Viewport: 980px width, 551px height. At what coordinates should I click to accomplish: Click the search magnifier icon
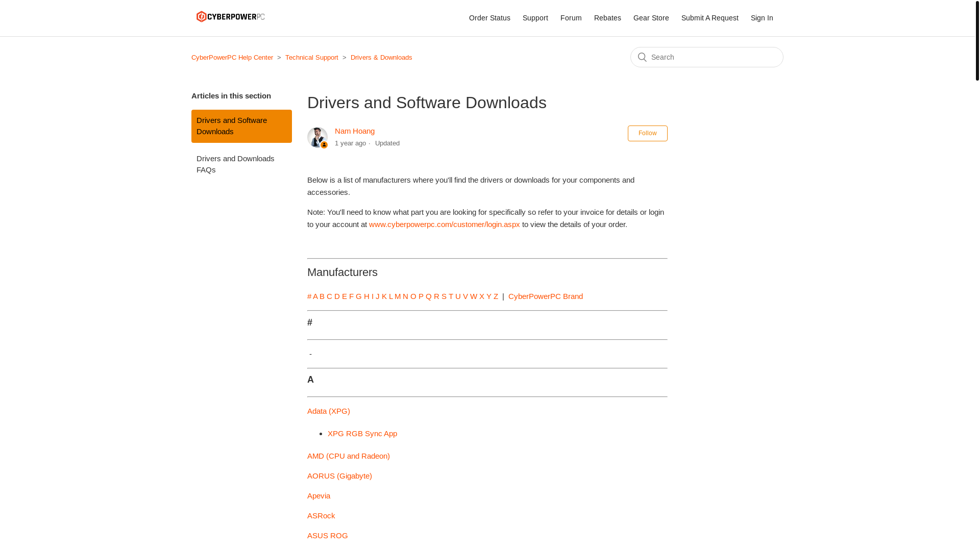(642, 57)
